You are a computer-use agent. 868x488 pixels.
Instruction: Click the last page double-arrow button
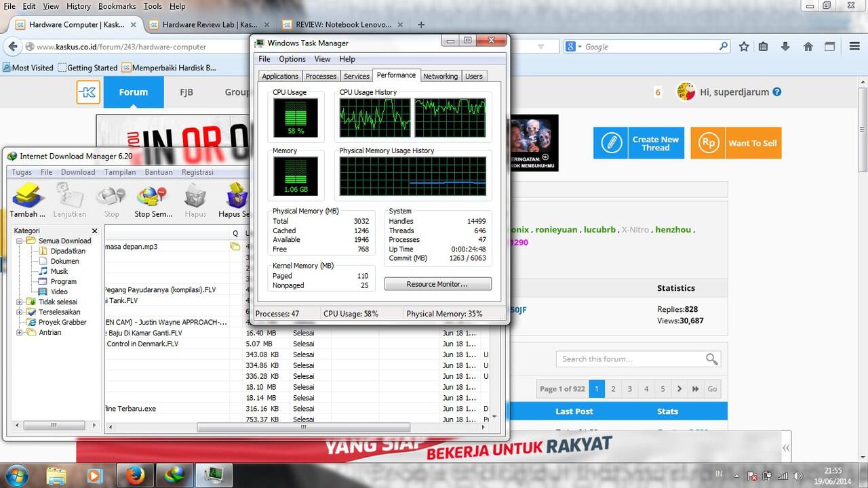click(x=696, y=389)
